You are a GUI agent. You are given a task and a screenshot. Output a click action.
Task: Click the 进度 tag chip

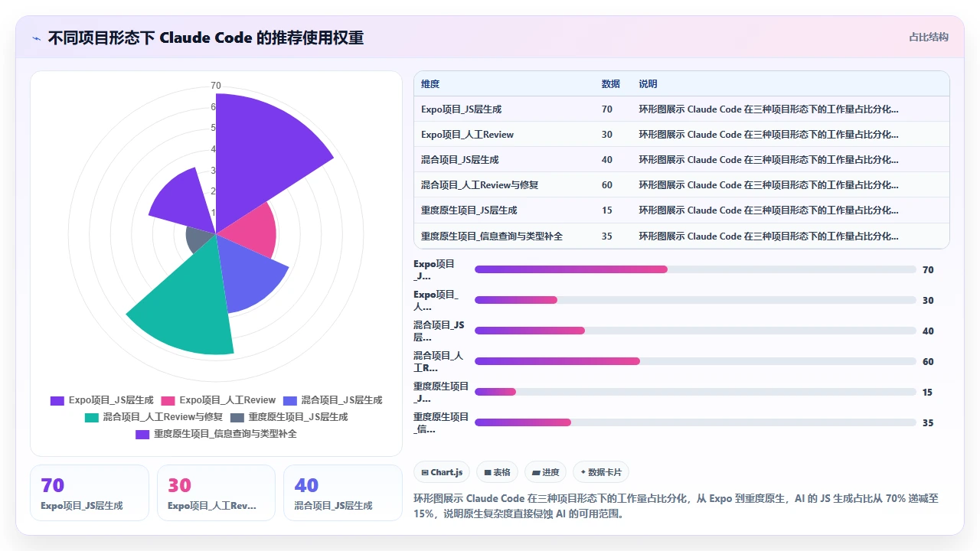tap(546, 472)
